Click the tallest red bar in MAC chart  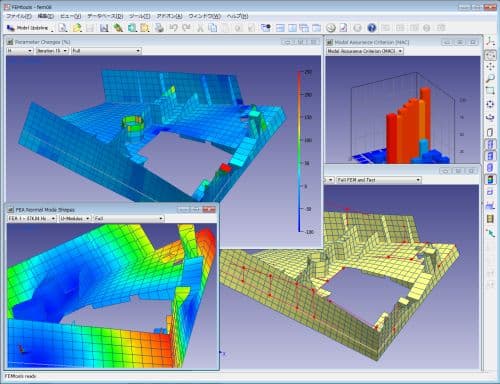click(425, 125)
